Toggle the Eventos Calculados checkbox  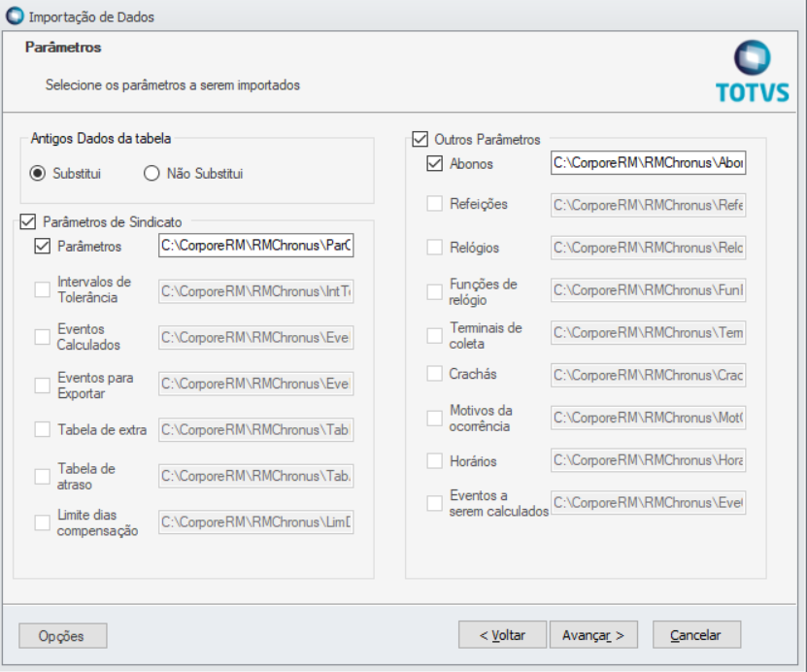[42, 337]
